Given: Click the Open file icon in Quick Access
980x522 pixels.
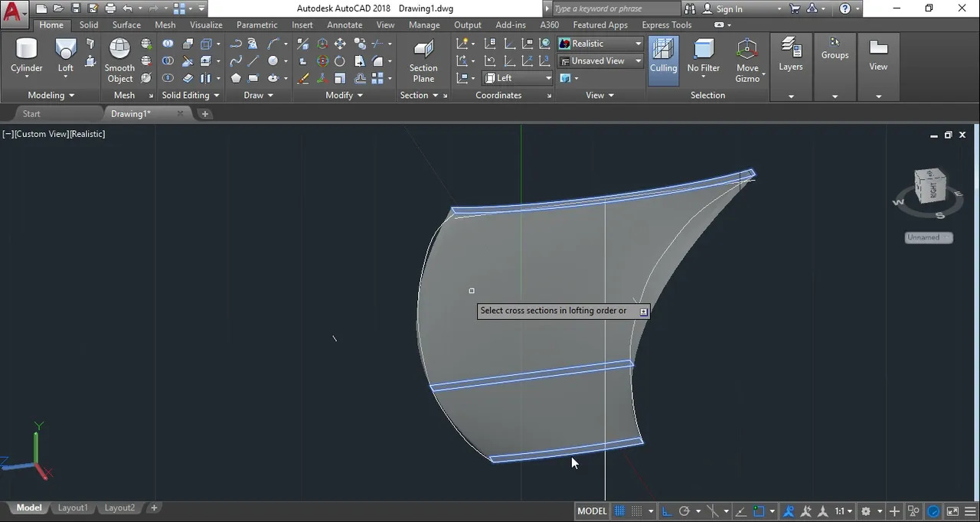Looking at the screenshot, I should [x=58, y=8].
